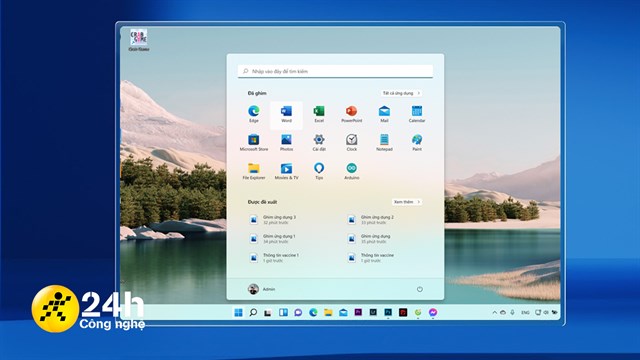This screenshot has height=360, width=640.
Task: Click the volume speaker tray icon
Action: tap(546, 313)
